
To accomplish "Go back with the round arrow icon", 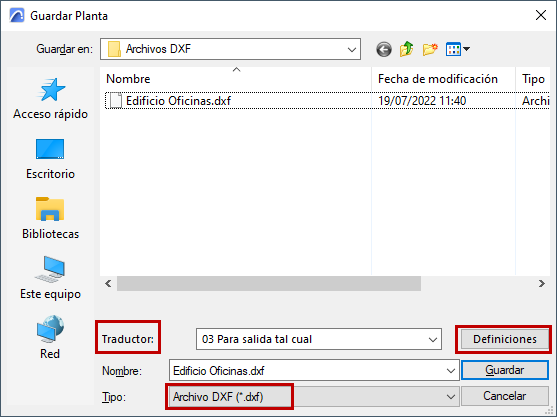I will 384,49.
